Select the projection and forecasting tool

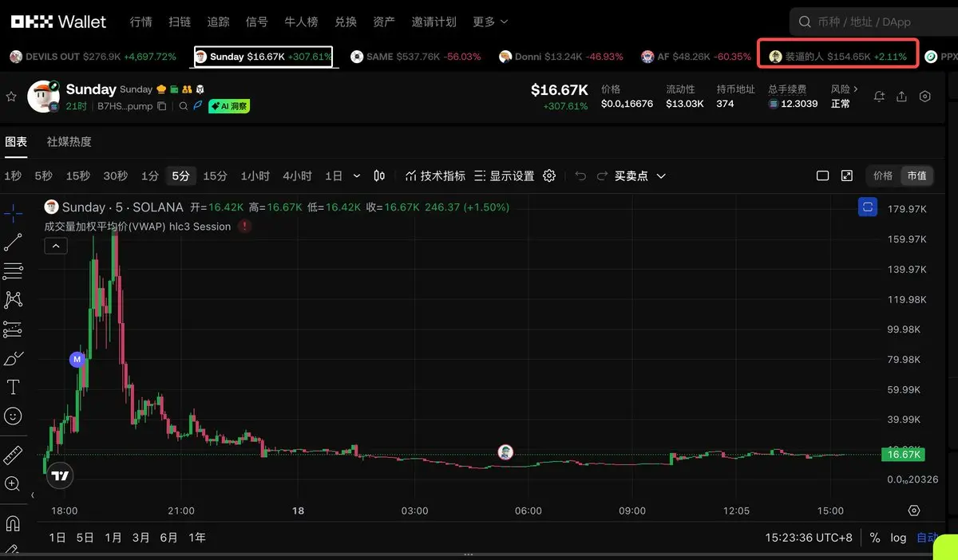point(13,329)
